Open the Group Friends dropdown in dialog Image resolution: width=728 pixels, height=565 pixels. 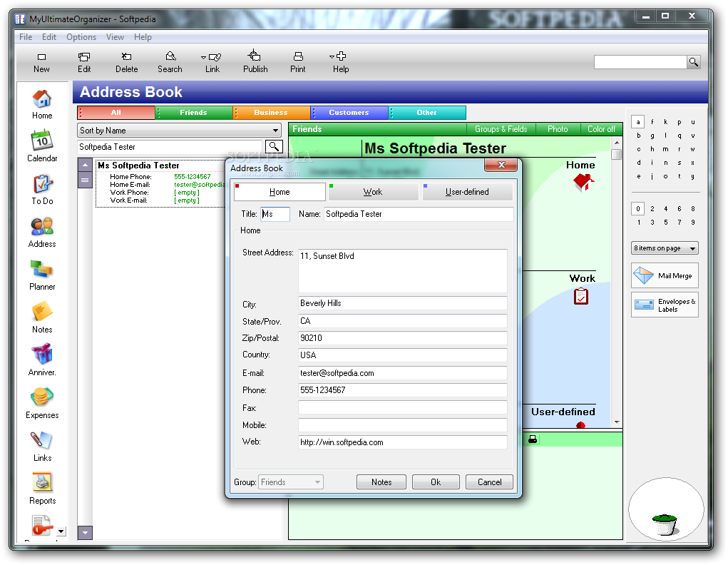pos(291,482)
